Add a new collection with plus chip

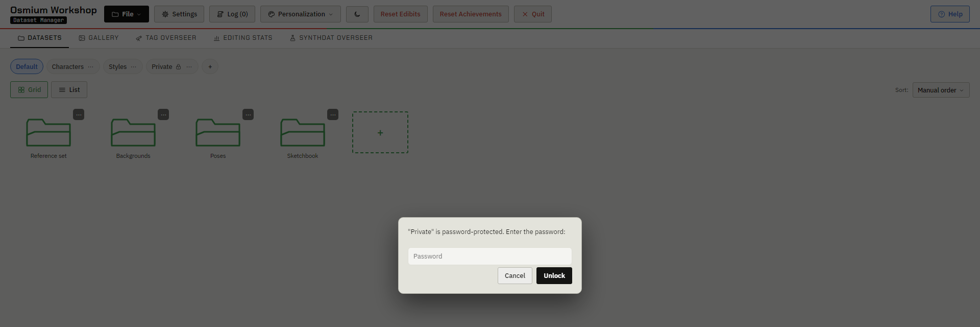210,66
